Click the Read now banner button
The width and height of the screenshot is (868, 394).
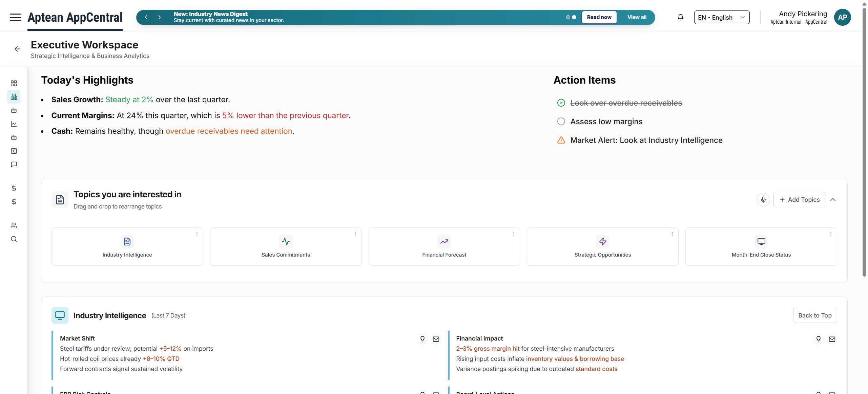tap(599, 17)
